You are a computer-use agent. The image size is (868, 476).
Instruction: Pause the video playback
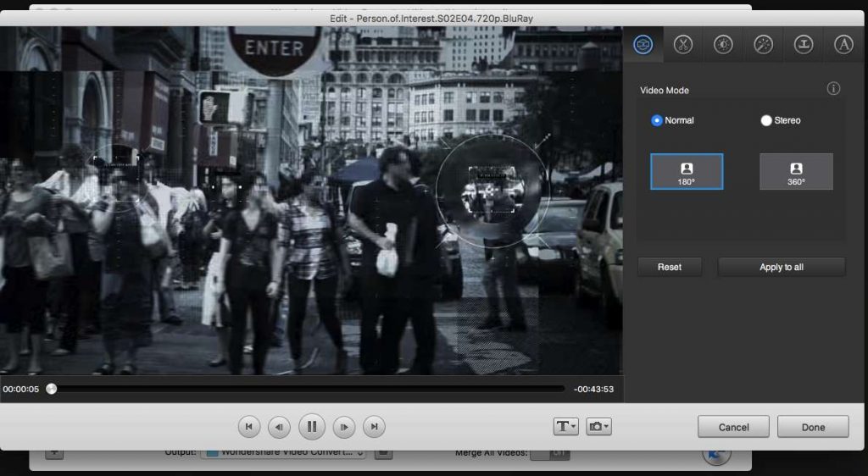312,427
